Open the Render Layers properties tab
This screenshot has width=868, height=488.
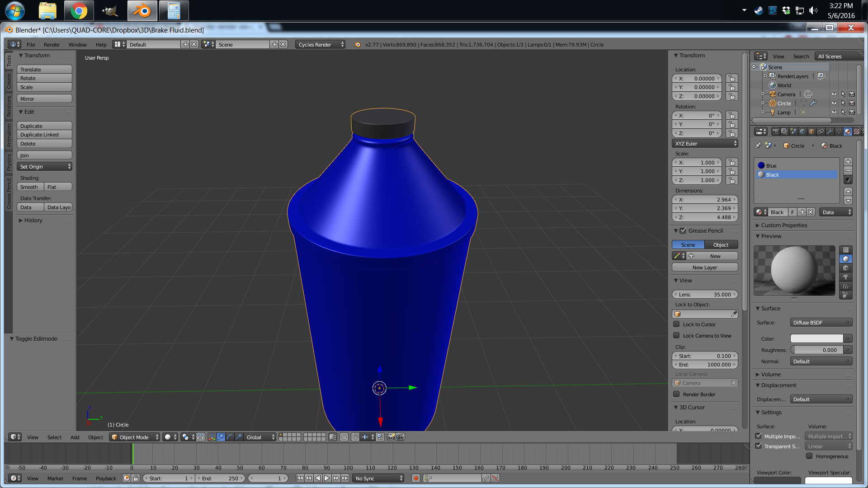(x=784, y=131)
